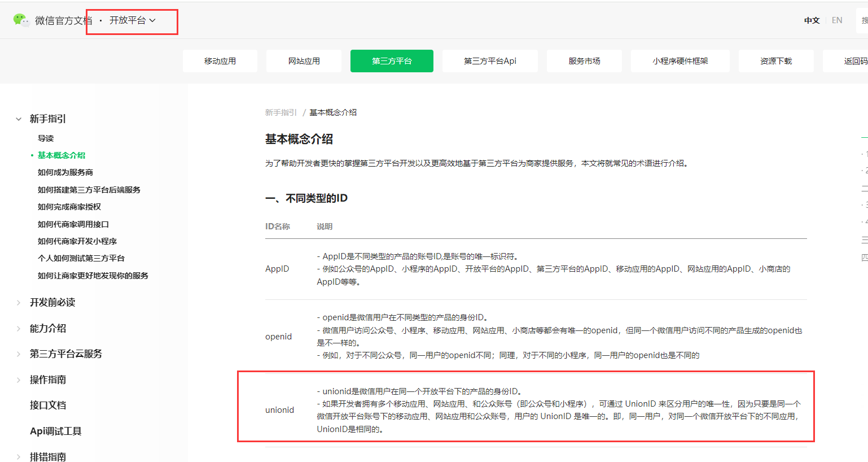The height and width of the screenshot is (462, 868).
Task: Click the 说明 table column header
Action: (x=325, y=226)
